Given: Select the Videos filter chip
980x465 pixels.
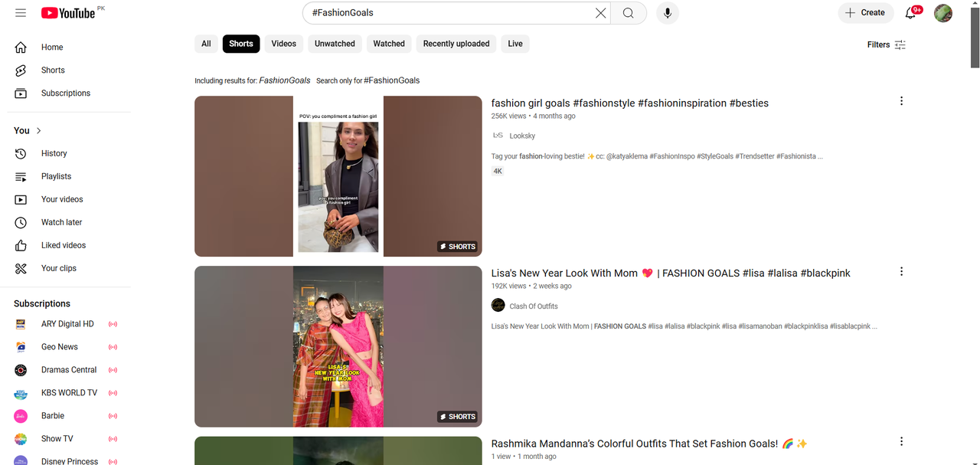Looking at the screenshot, I should (x=283, y=44).
